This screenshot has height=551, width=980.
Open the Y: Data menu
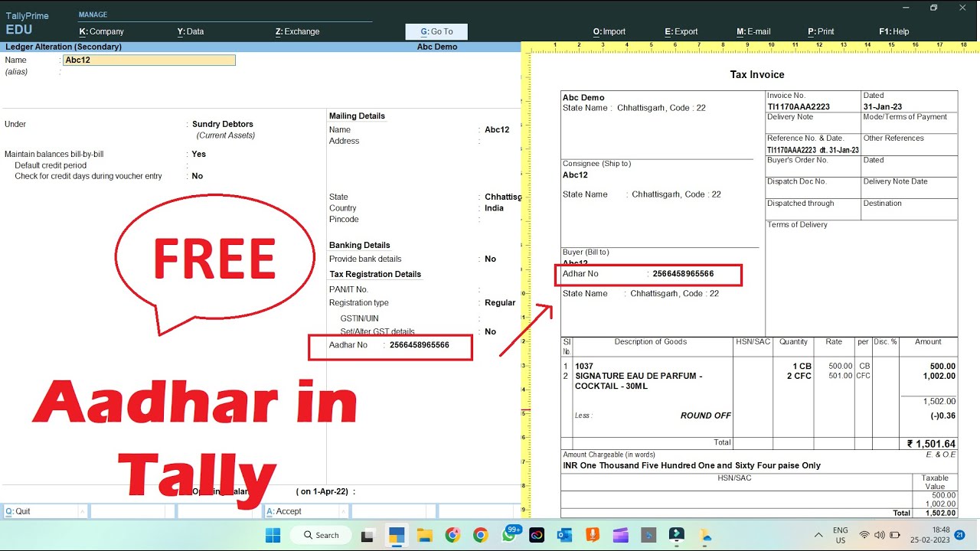click(x=191, y=31)
